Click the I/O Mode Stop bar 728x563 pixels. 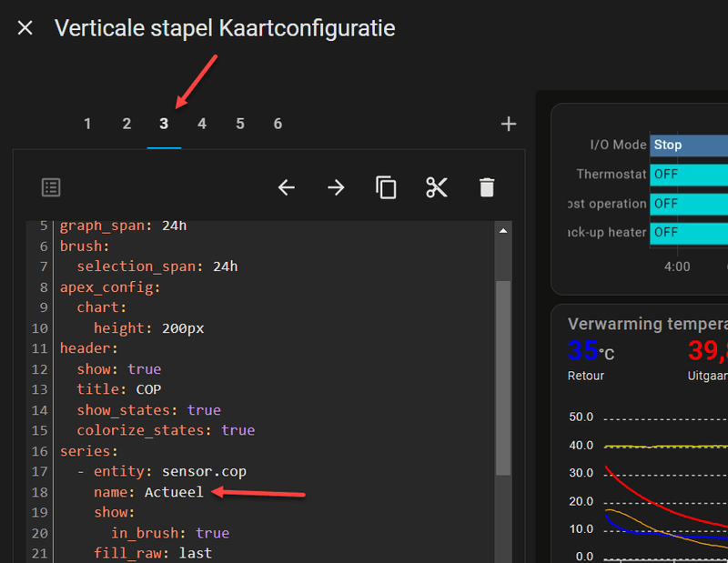[689, 145]
